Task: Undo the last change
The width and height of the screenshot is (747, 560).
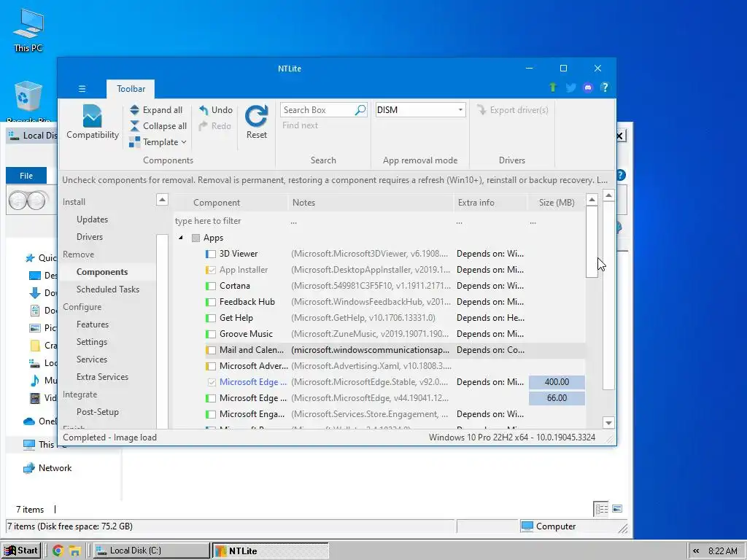Action: click(216, 110)
